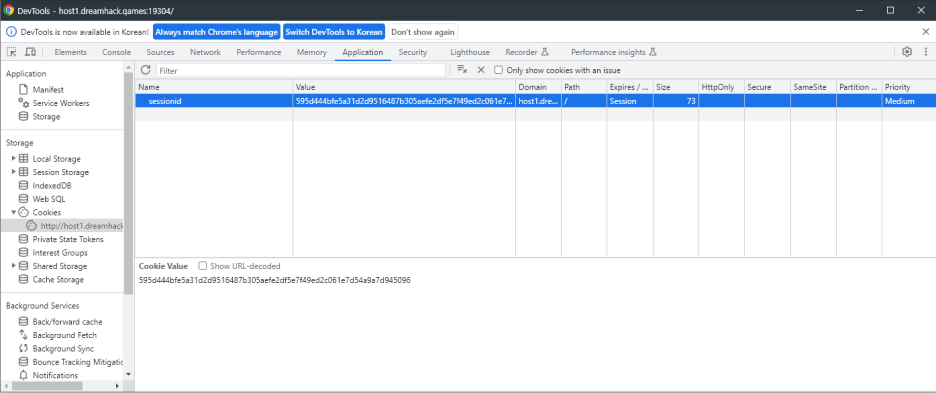Click the Performance insights flask icon
This screenshot has height=393, width=936.
tap(653, 52)
